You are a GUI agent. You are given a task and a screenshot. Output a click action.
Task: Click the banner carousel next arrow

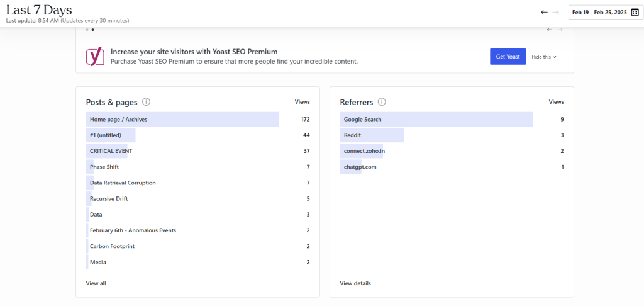(560, 30)
